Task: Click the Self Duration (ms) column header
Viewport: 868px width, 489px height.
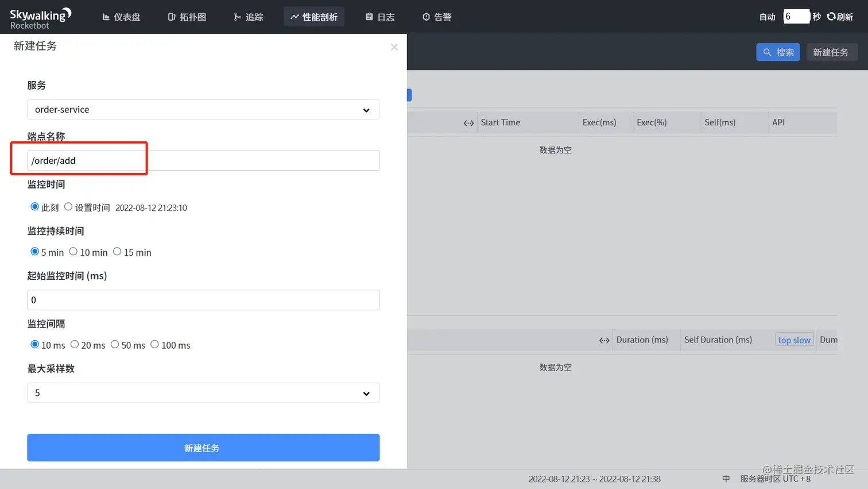Action: click(x=718, y=340)
